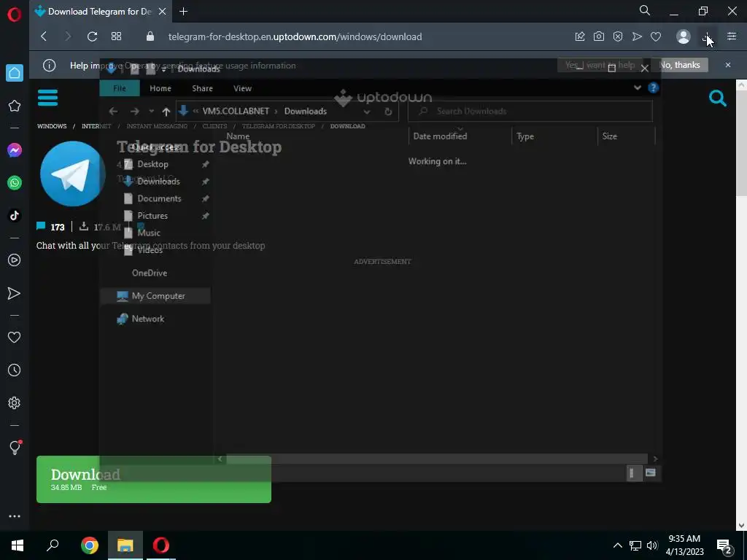Viewport: 747px width, 560px height.
Task: Close the Download Telegram browser tab
Action: 163,12
